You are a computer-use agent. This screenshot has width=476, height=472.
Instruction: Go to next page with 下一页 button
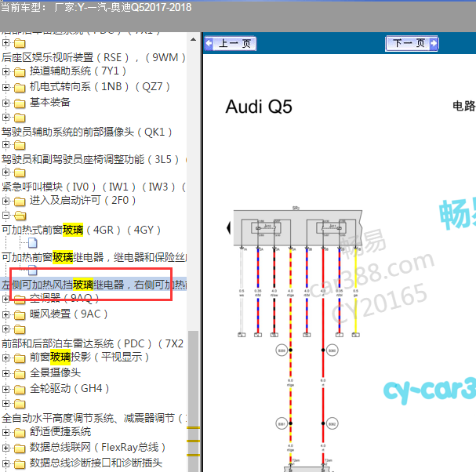coord(412,43)
